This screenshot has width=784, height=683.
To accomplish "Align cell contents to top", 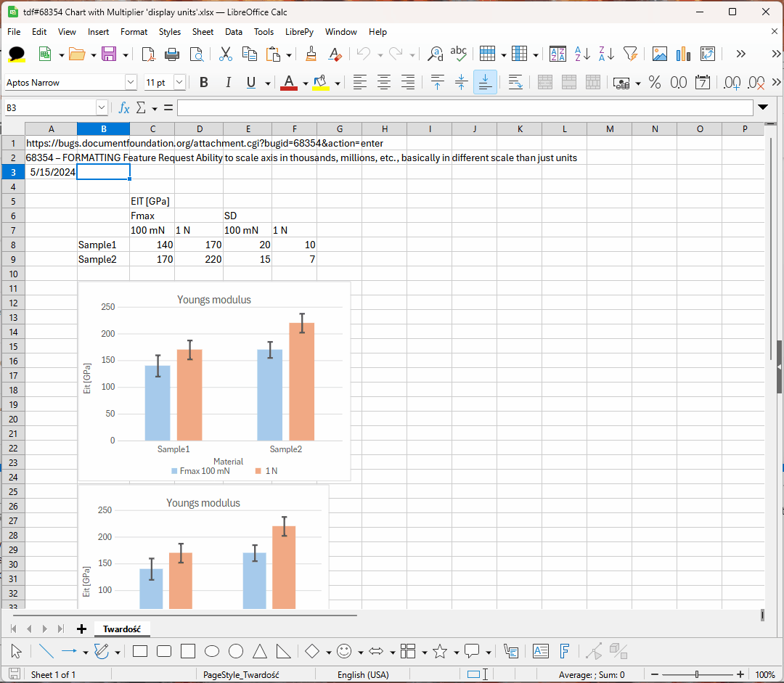I will (x=437, y=83).
